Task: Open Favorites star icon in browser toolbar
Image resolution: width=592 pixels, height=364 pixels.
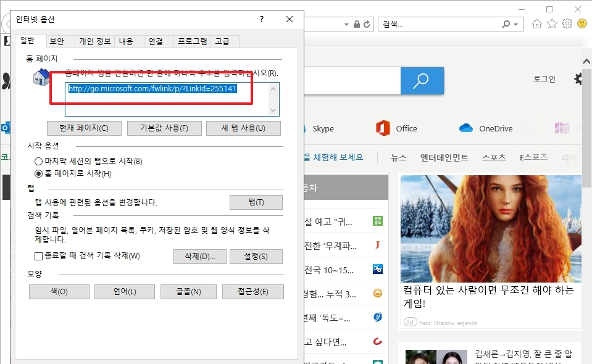Action: (x=552, y=24)
